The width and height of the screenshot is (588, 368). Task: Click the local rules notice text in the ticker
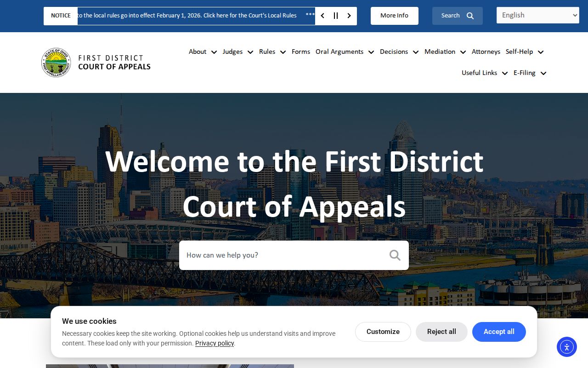tap(187, 16)
